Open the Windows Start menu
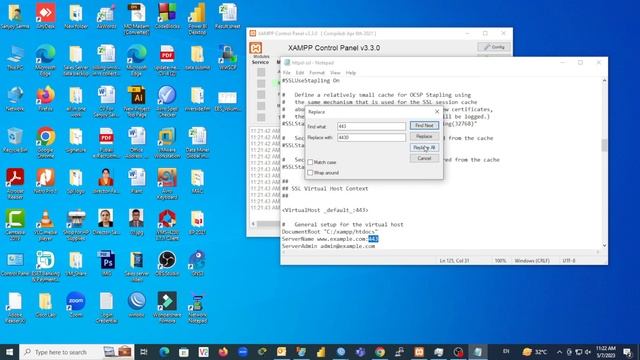This screenshot has width=640, height=360. coord(9,352)
